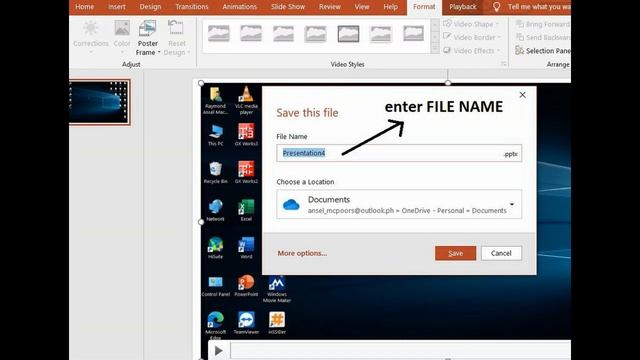The width and height of the screenshot is (640, 360).
Task: Click the Raymond Ansel user folder icon
Action: [x=216, y=100]
